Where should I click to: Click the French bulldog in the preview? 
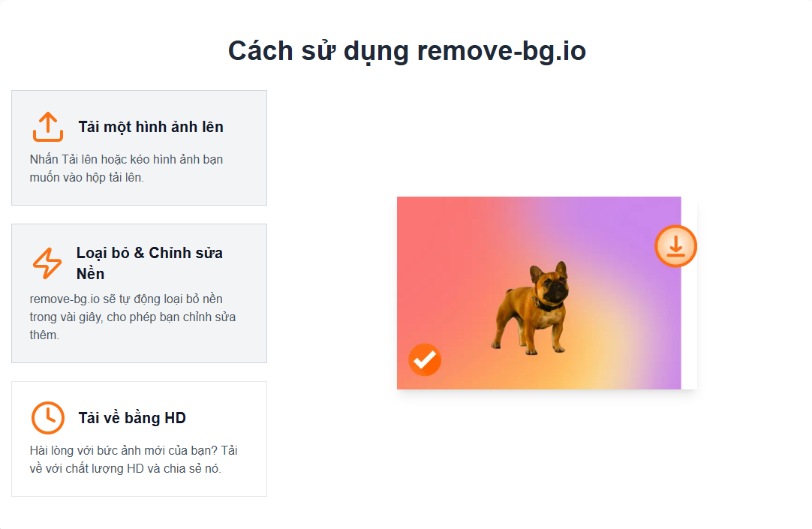532,308
